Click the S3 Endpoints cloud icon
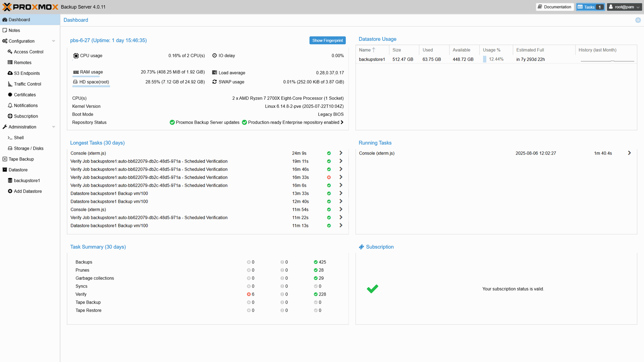 pos(10,73)
